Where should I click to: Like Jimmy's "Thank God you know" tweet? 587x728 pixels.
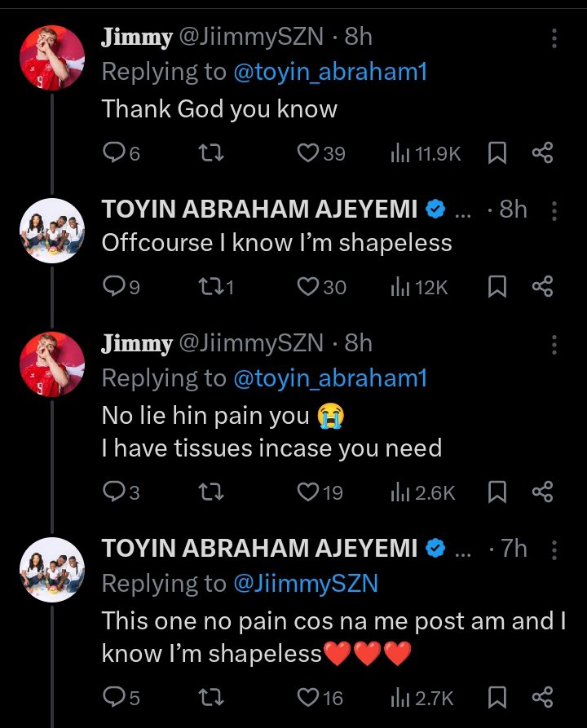(308, 153)
